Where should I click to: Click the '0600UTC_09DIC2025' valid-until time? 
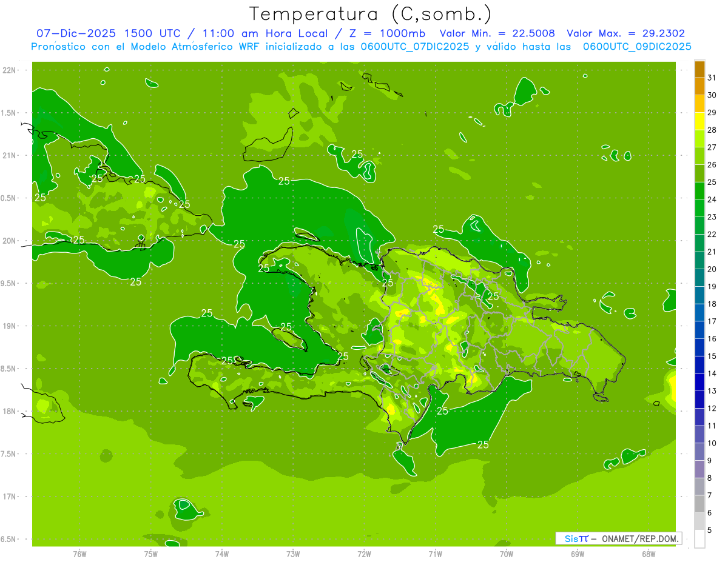point(637,47)
